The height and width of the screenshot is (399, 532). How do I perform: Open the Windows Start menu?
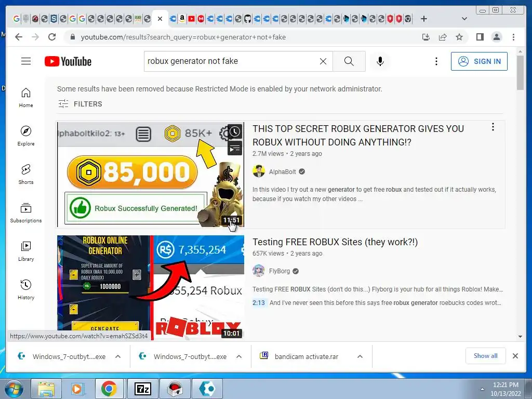pyautogui.click(x=13, y=389)
